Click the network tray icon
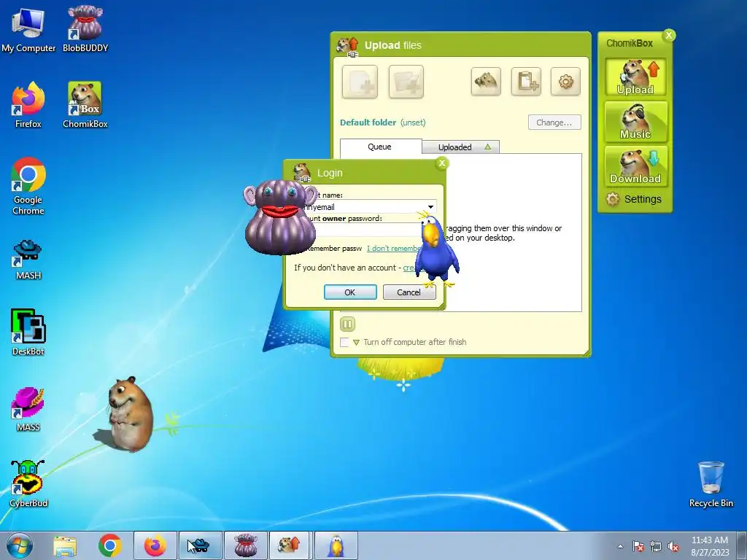The width and height of the screenshot is (747, 560). click(x=656, y=546)
